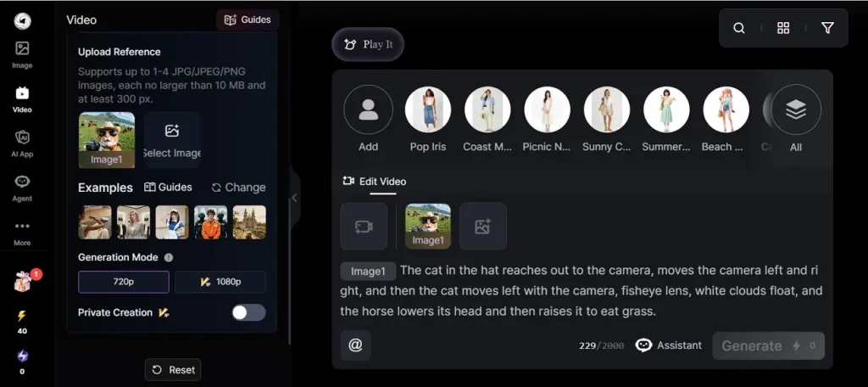The image size is (868, 387).
Task: Click Generation Mode info icon
Action: [169, 257]
